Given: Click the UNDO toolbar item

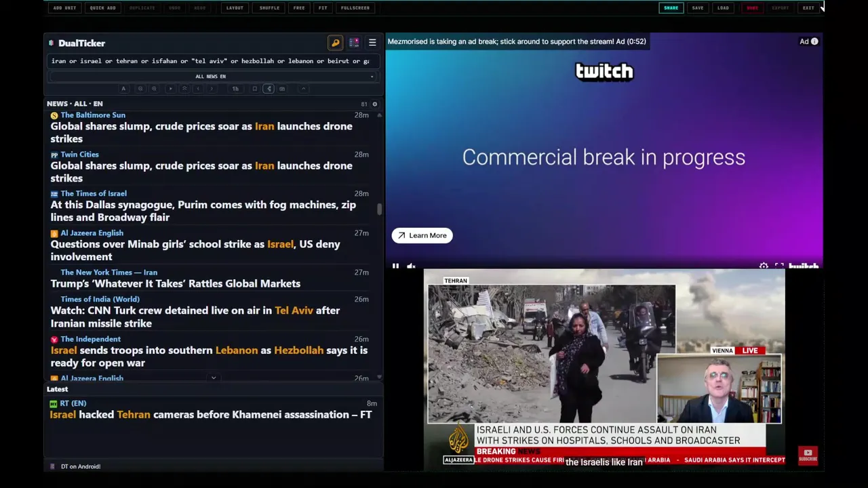Looking at the screenshot, I should click(x=174, y=8).
